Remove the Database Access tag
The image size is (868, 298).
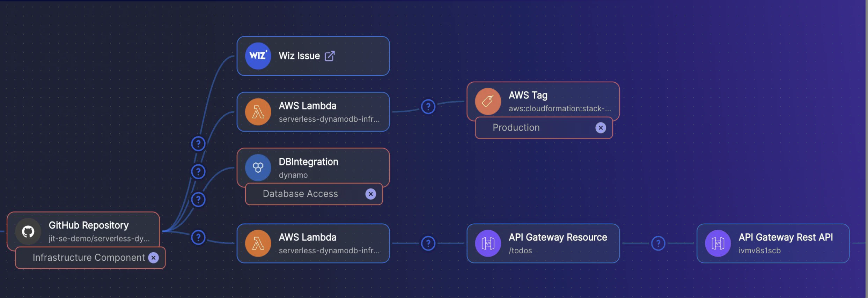pyautogui.click(x=371, y=194)
